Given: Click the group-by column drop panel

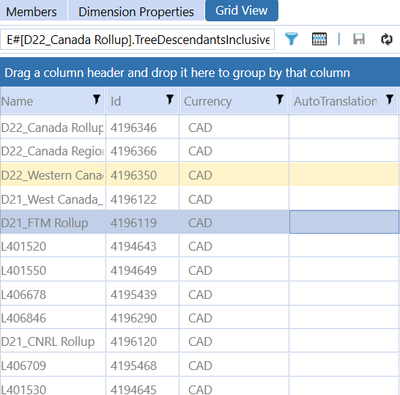Looking at the screenshot, I should coord(200,73).
